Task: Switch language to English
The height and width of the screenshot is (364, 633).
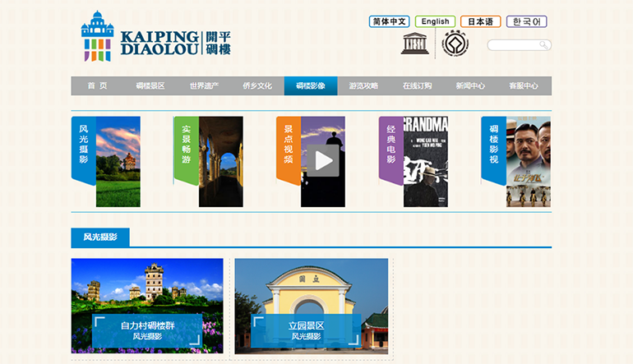Action: [435, 21]
